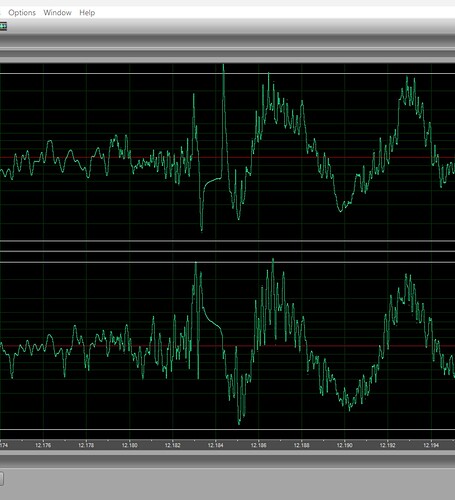Click the 12.192 mark on time ruler

pyautogui.click(x=388, y=445)
